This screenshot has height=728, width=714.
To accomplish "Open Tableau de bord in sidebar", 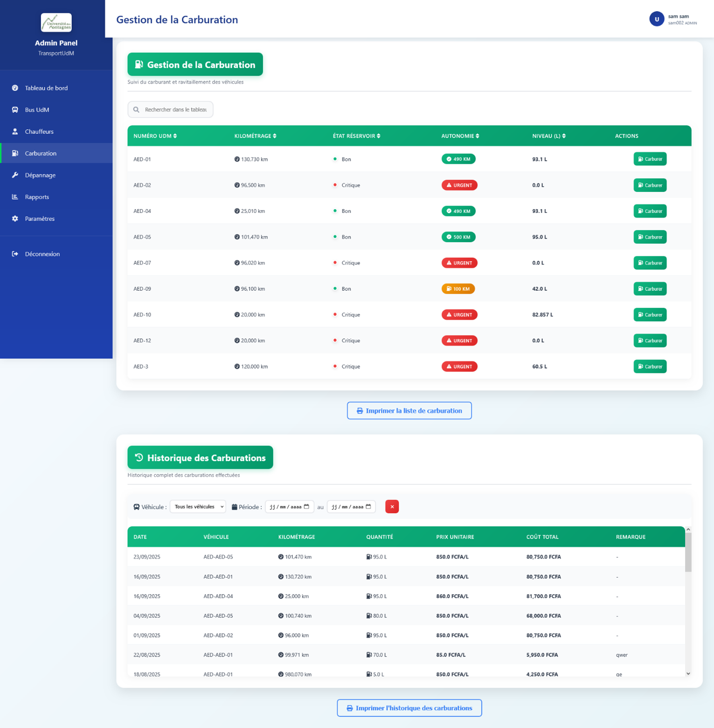I will [46, 88].
